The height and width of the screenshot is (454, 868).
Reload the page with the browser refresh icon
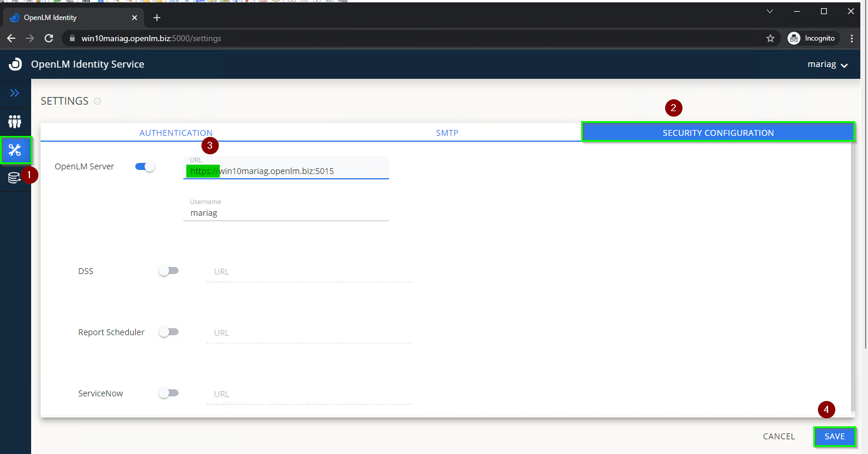coord(49,38)
